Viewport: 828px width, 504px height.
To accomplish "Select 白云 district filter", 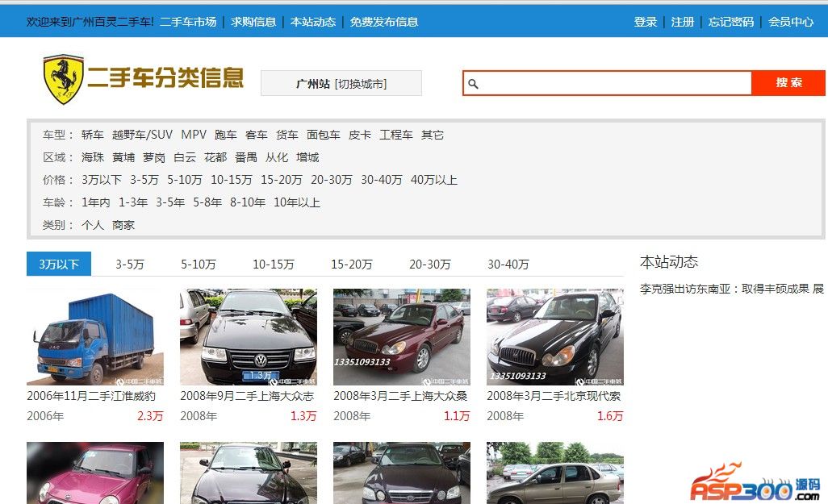I will [184, 157].
